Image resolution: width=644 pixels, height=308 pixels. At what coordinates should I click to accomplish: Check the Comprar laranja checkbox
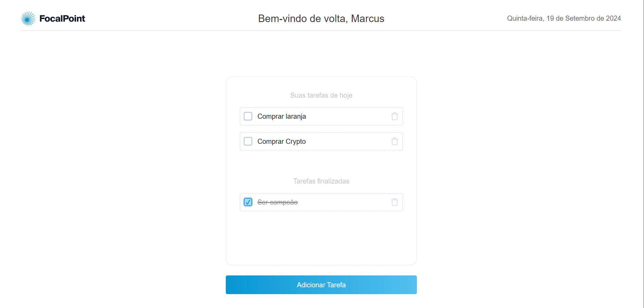click(x=248, y=116)
